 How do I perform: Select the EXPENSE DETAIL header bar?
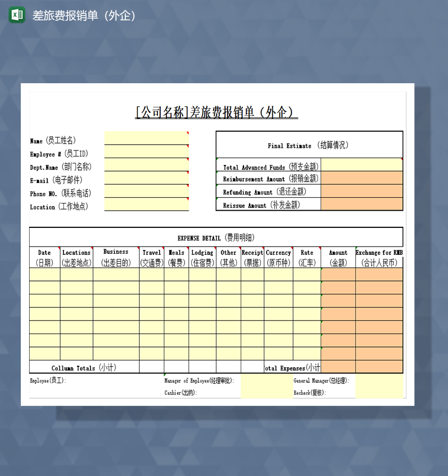(x=216, y=238)
